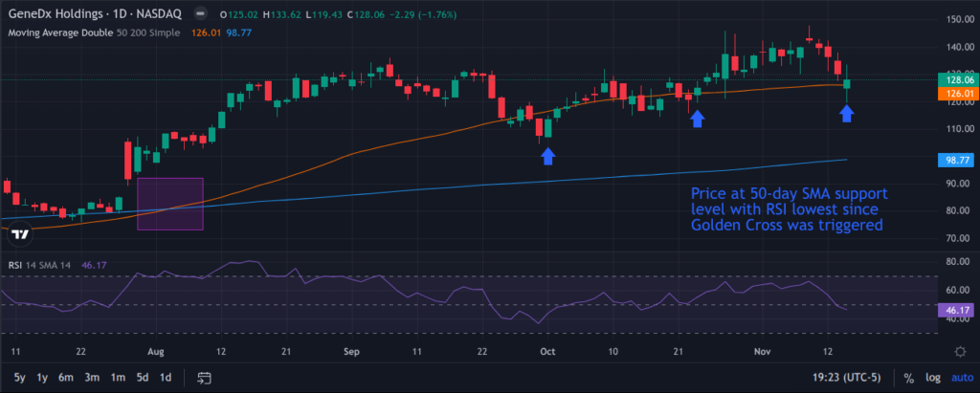The height and width of the screenshot is (393, 980).
Task: Select the 6m time range
Action: click(66, 377)
